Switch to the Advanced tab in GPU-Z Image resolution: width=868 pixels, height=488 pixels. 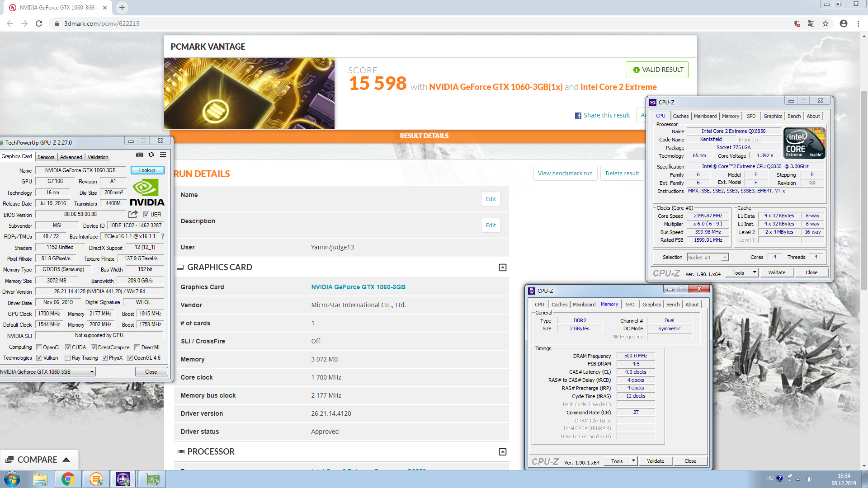point(71,157)
